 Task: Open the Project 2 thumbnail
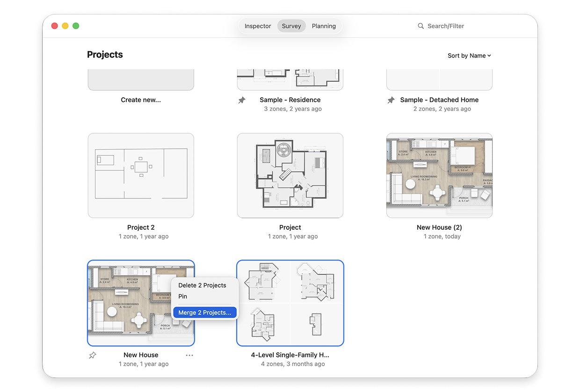(141, 176)
